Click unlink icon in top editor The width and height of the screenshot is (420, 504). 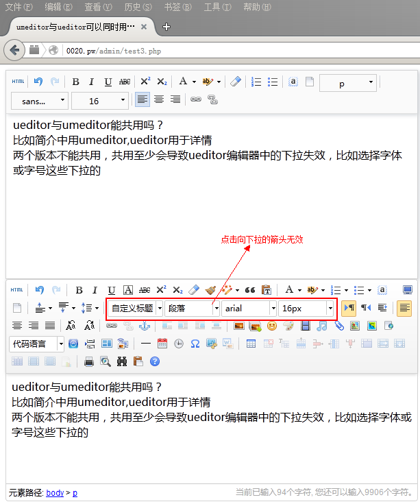[212, 99]
